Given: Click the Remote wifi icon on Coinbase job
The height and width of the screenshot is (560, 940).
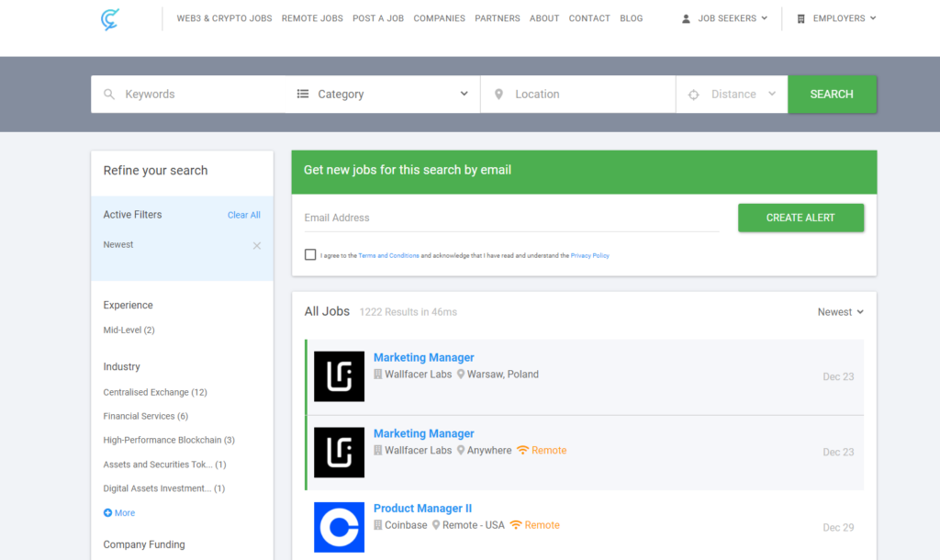Looking at the screenshot, I should [516, 525].
